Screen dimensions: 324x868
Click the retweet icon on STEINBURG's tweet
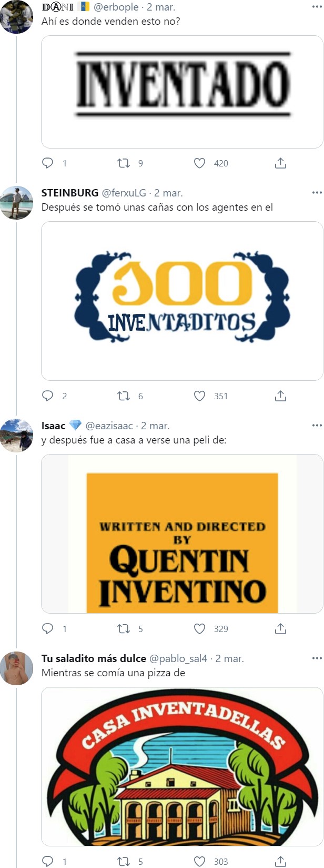[123, 396]
